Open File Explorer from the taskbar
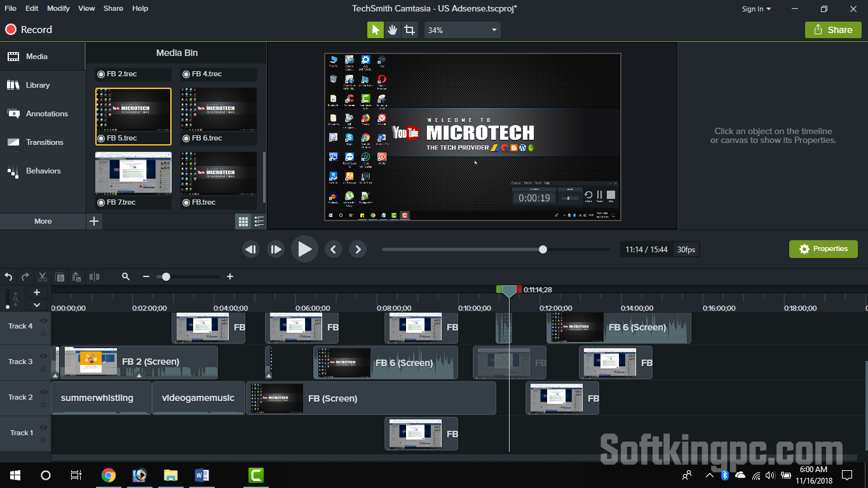Image resolution: width=868 pixels, height=488 pixels. point(171,475)
